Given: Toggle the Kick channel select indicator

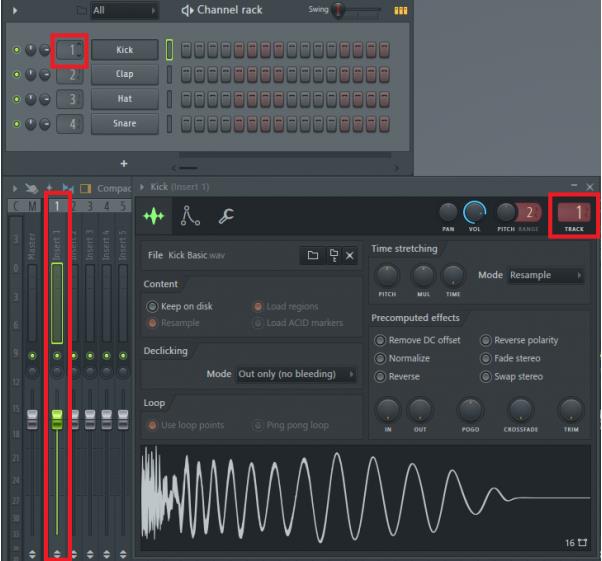Looking at the screenshot, I should pos(169,50).
